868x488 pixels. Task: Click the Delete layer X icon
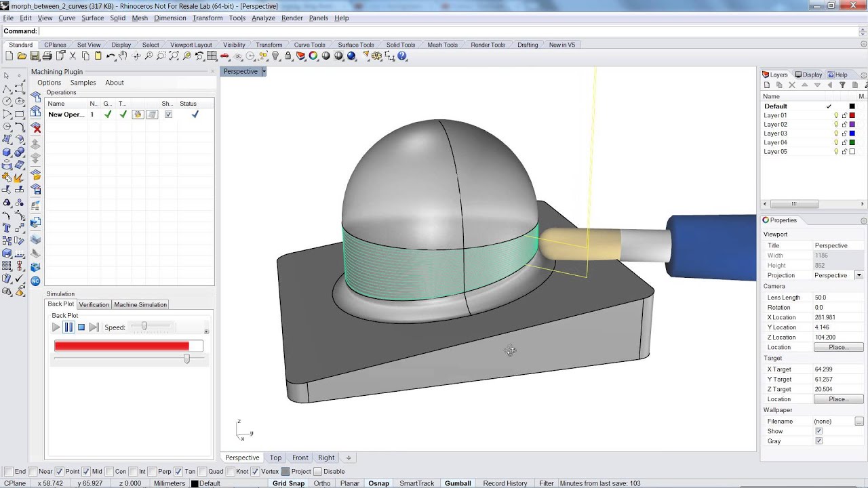(792, 85)
